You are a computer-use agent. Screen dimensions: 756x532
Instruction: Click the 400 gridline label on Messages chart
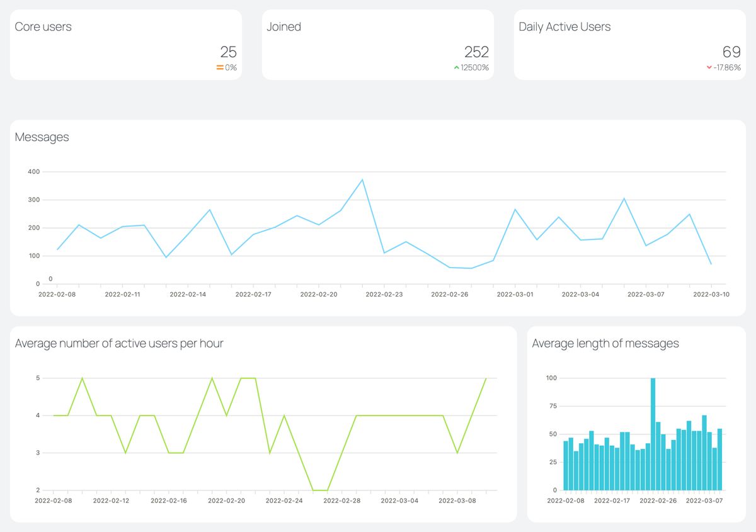point(33,171)
